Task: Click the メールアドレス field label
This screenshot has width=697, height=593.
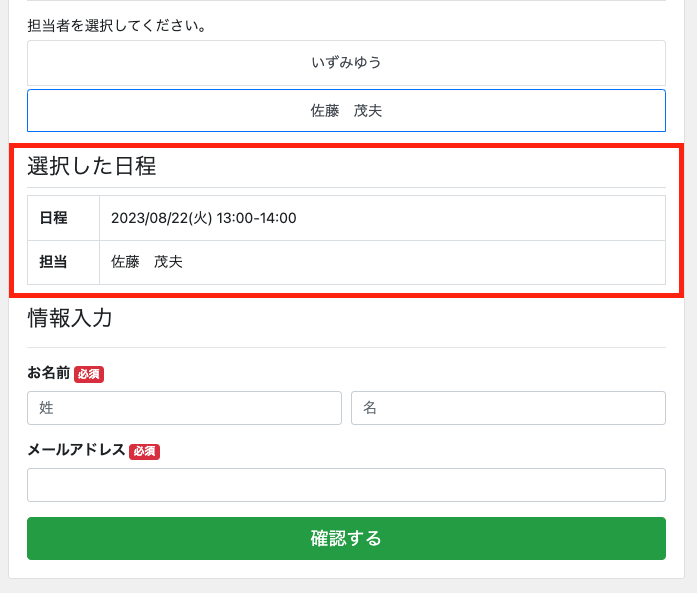Action: (76, 450)
